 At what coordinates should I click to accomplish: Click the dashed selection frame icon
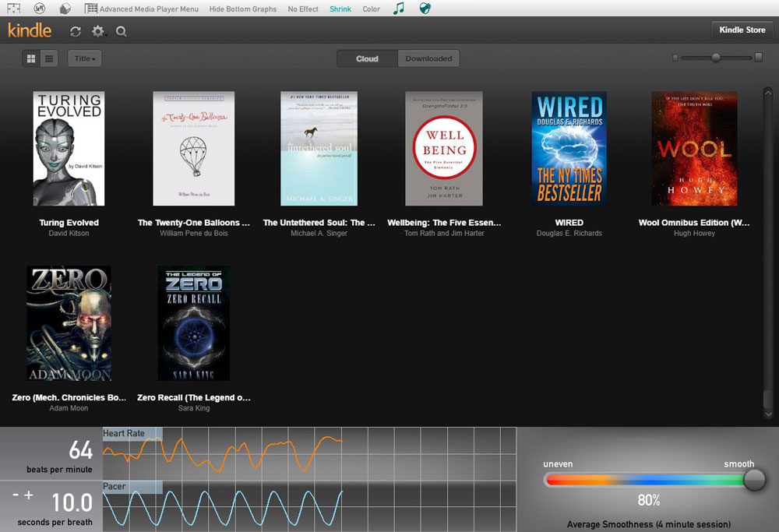click(x=13, y=9)
